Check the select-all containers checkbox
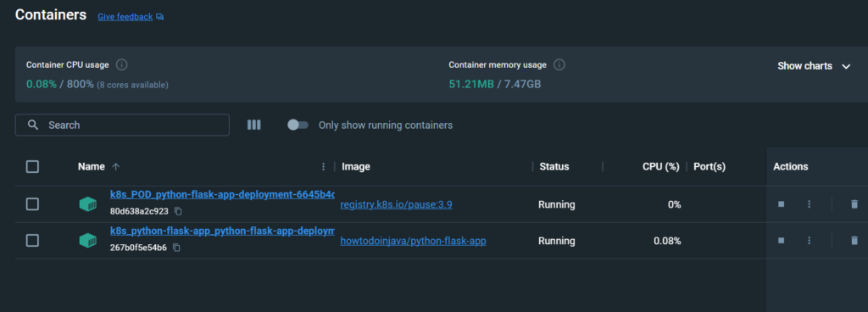The width and height of the screenshot is (868, 312). pos(33,166)
